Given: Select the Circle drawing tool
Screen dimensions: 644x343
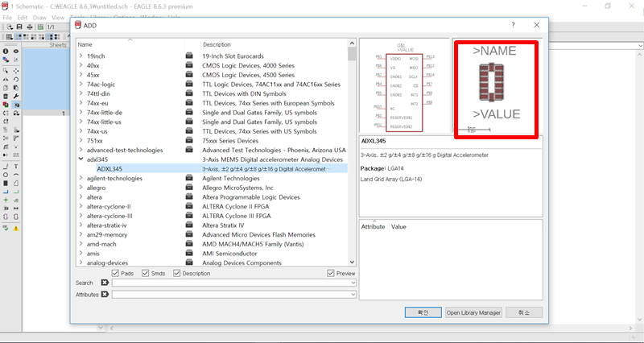Looking at the screenshot, I should tap(6, 175).
